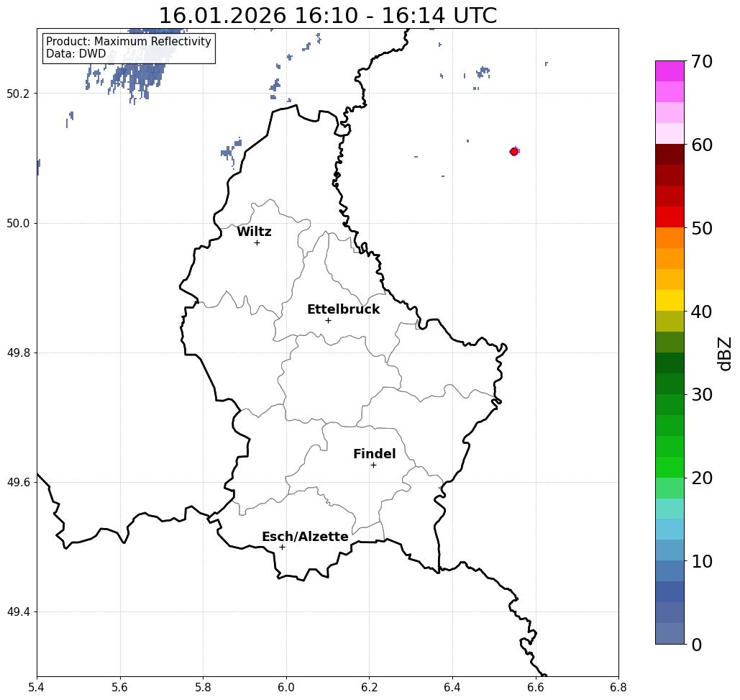Viewport: 740px width, 700px height.
Task: Click the Ettelbruck city label
Action: click(x=343, y=309)
